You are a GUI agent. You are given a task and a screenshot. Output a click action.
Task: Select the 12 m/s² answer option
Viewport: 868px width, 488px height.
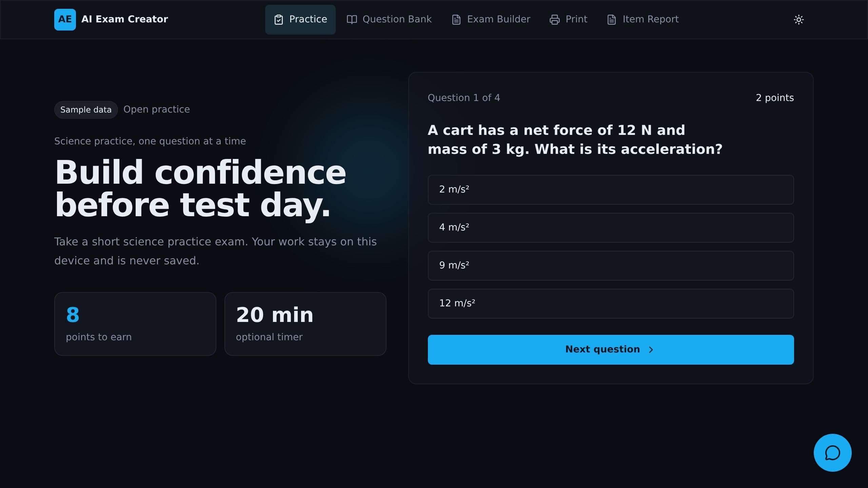point(611,303)
